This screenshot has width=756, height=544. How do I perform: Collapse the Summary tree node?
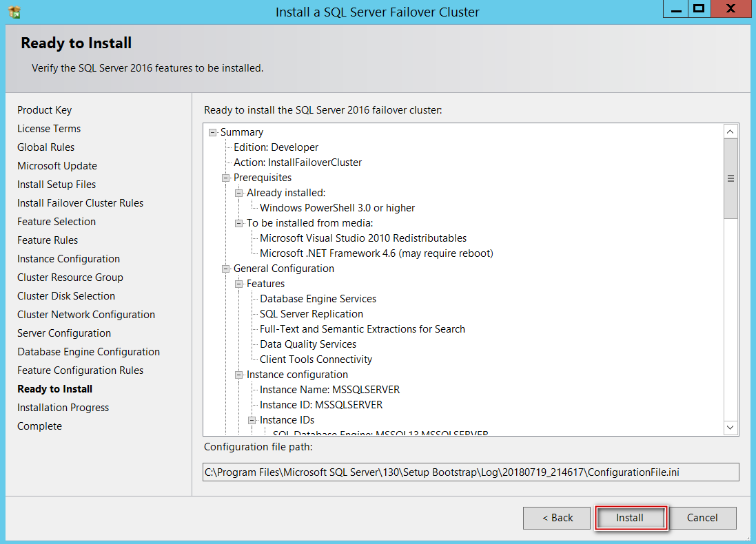pos(213,132)
